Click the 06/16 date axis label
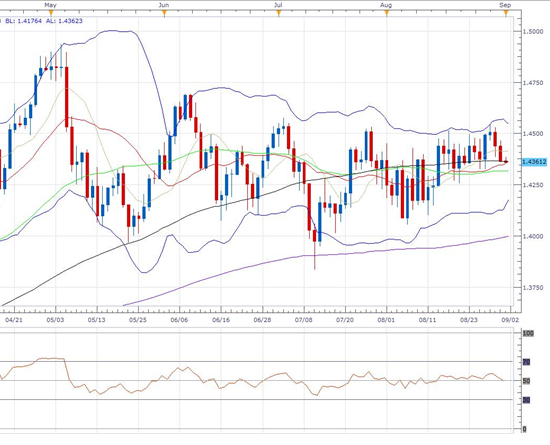The image size is (550, 445). tap(221, 320)
